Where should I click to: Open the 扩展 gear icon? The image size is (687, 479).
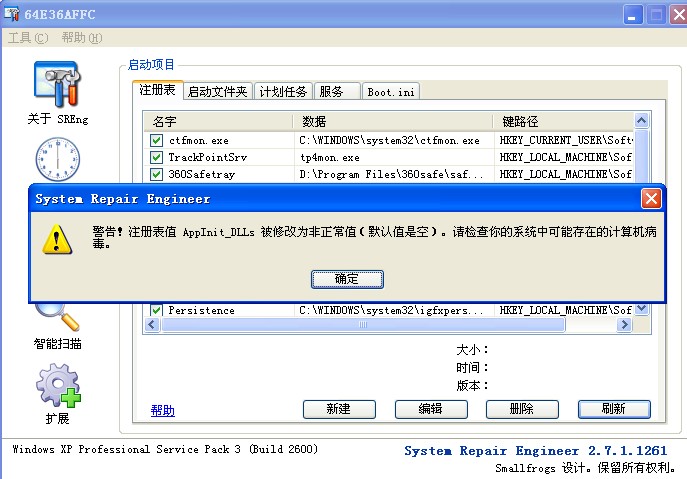[x=58, y=385]
